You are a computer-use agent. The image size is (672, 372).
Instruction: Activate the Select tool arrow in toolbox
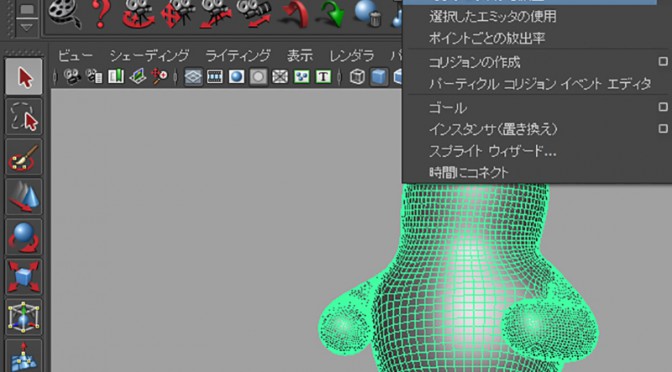[x=24, y=77]
